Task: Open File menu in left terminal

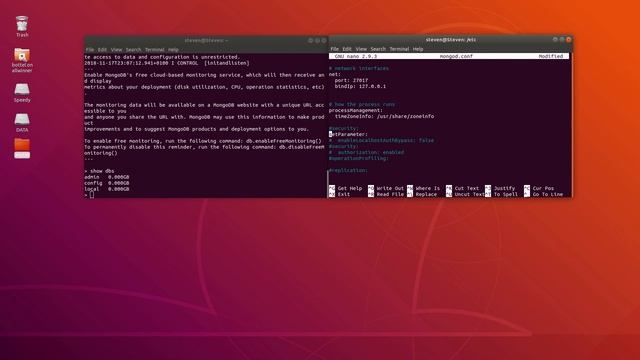Action: pyautogui.click(x=90, y=50)
